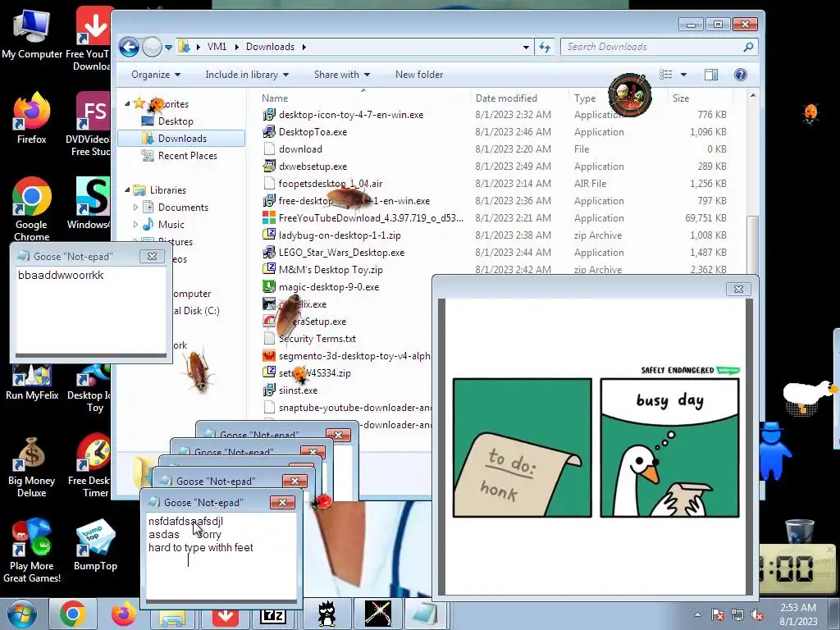Select DesktopToa.exe file
Screen dimensions: 840x630
tap(313, 132)
